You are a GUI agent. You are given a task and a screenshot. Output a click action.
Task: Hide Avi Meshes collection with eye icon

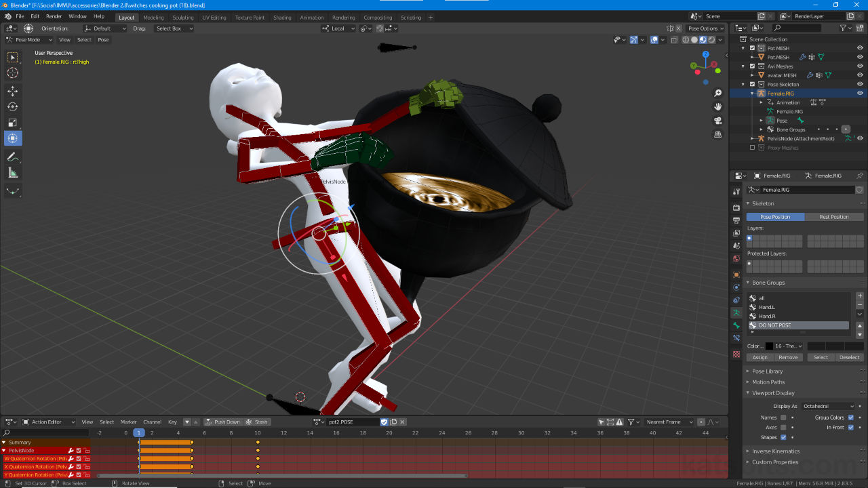tap(860, 66)
